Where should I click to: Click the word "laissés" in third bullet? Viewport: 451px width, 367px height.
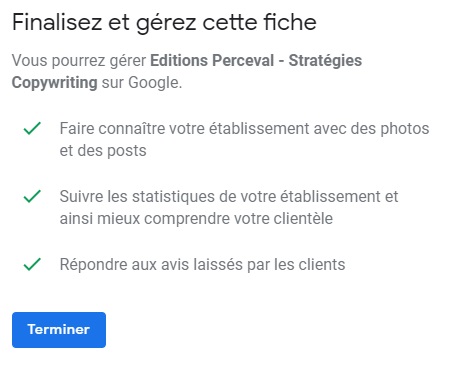tap(222, 264)
